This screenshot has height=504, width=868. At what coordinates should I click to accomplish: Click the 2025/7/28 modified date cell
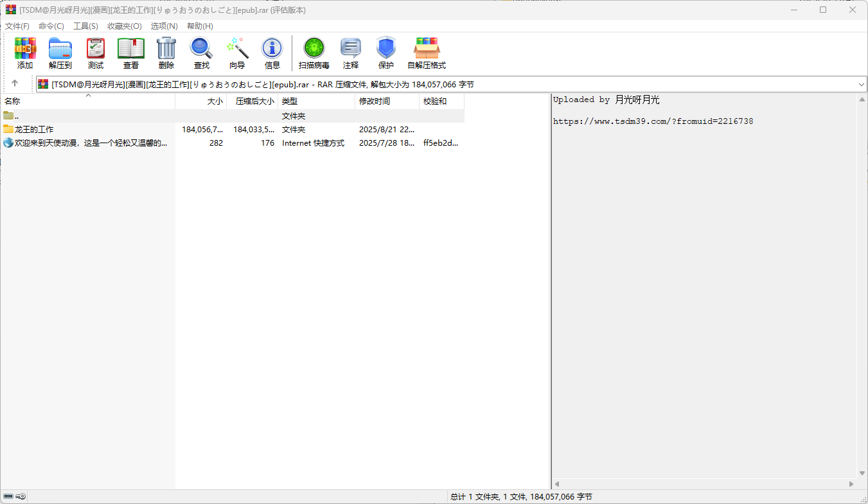(387, 143)
